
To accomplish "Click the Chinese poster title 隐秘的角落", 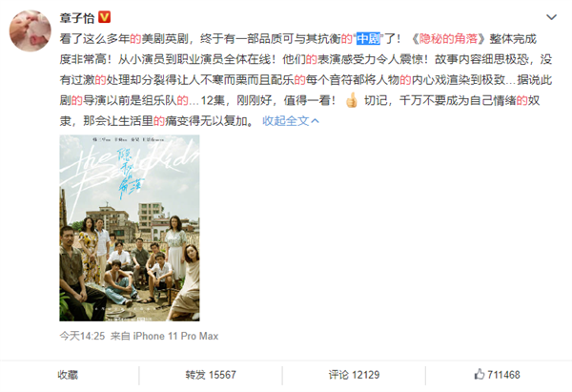I will pos(129,174).
